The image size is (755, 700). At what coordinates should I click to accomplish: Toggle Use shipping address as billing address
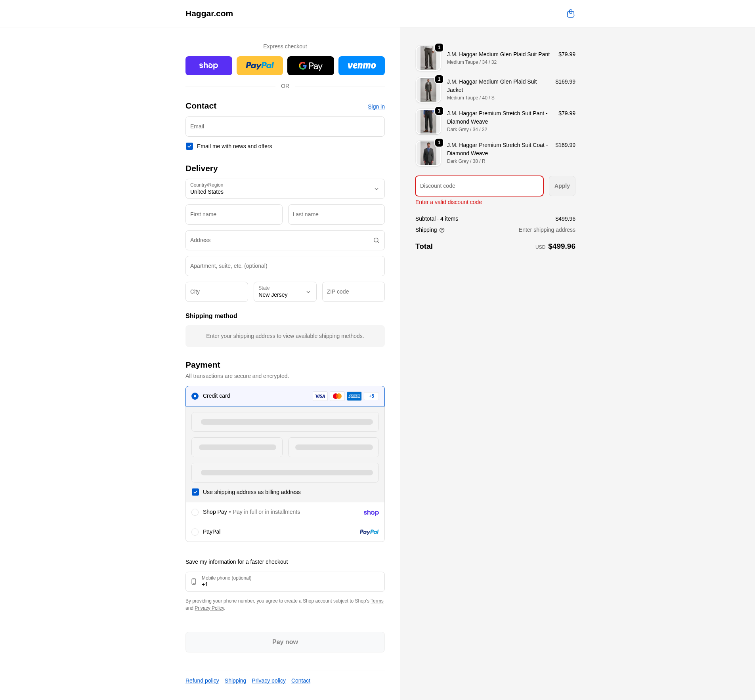click(195, 492)
